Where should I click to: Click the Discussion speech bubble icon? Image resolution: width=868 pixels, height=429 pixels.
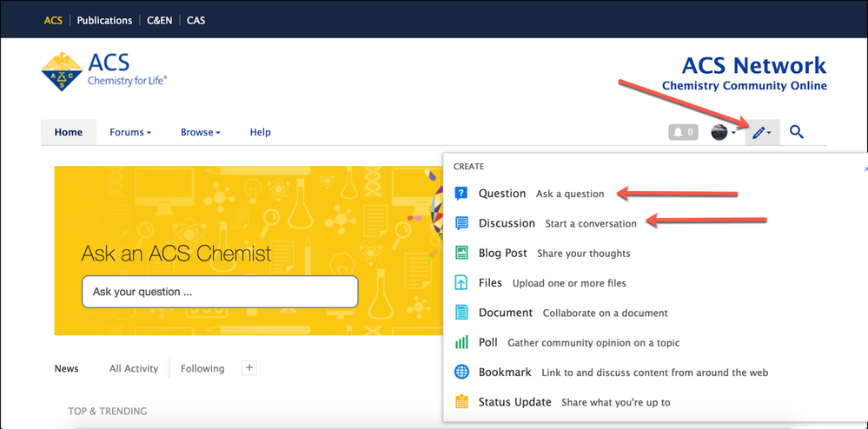click(x=461, y=223)
